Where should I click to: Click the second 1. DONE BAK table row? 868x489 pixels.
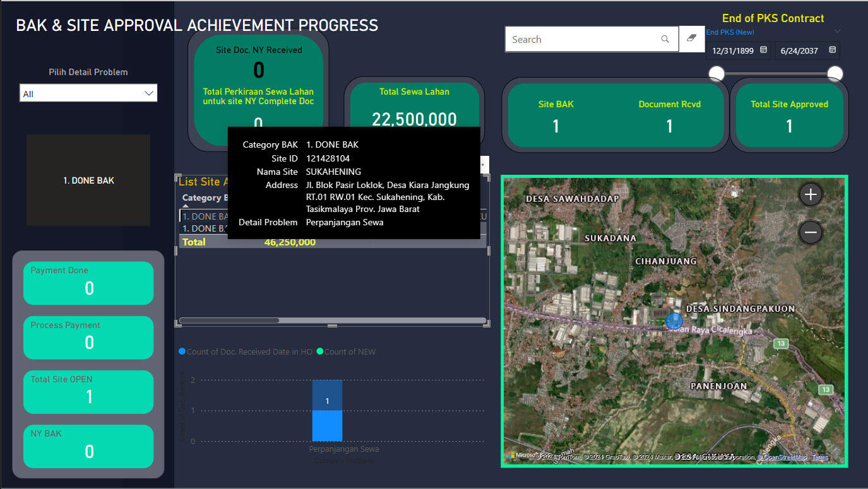coord(204,228)
